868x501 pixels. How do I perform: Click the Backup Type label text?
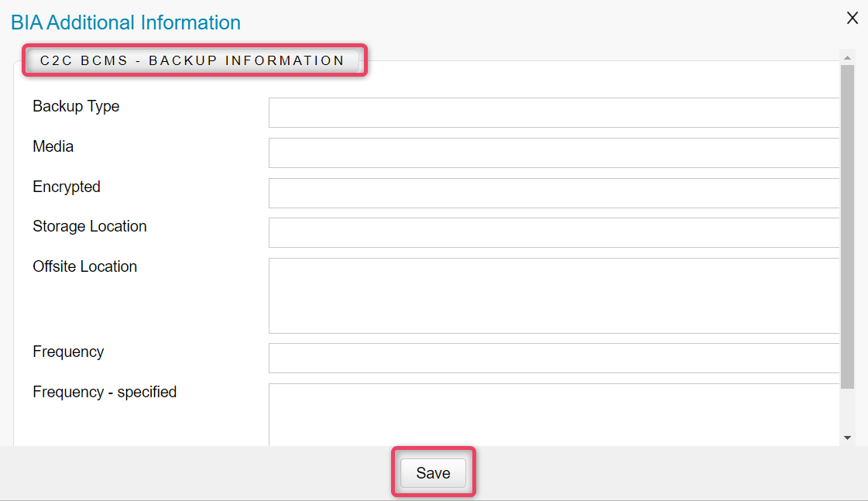click(x=76, y=106)
